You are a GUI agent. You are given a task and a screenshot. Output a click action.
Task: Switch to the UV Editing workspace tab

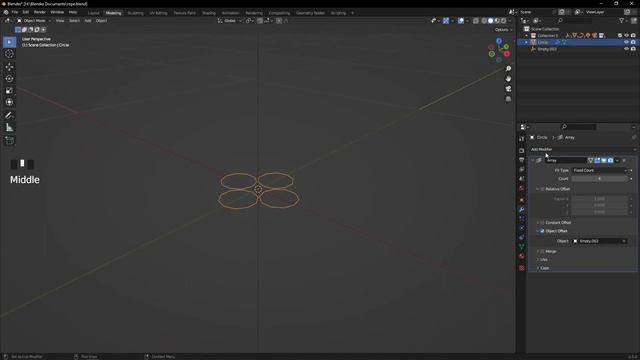[x=158, y=13]
